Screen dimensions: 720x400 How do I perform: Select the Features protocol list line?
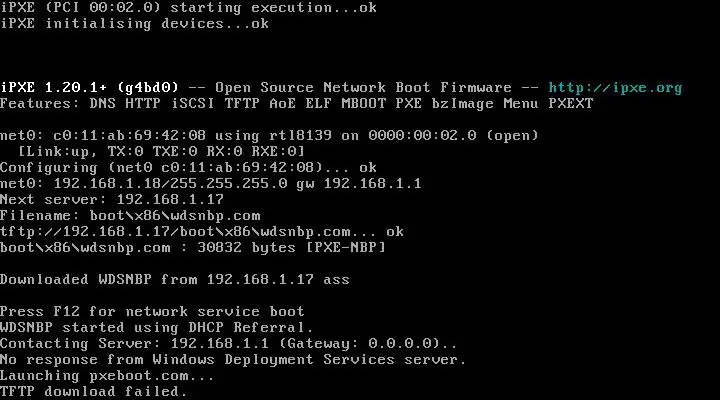[x=297, y=103]
